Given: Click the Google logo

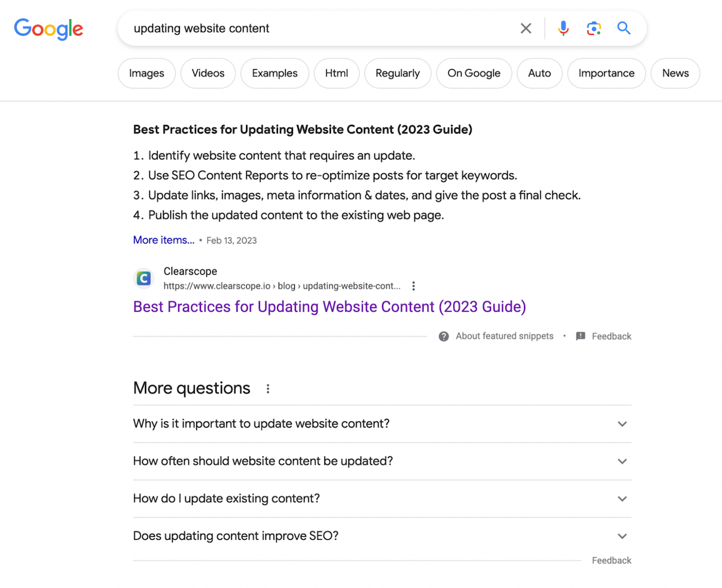Looking at the screenshot, I should 49,28.
